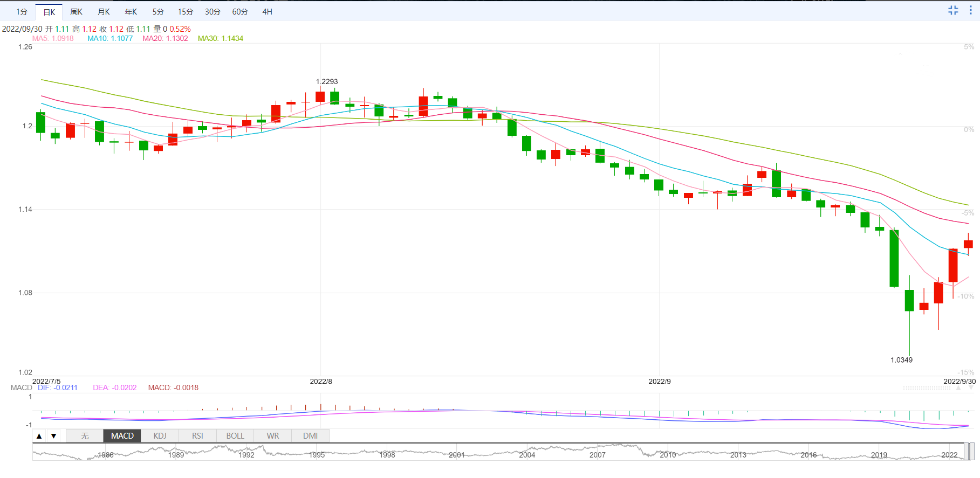This screenshot has height=478, width=980.
Task: Select the 4H interval tab
Action: pyautogui.click(x=267, y=12)
